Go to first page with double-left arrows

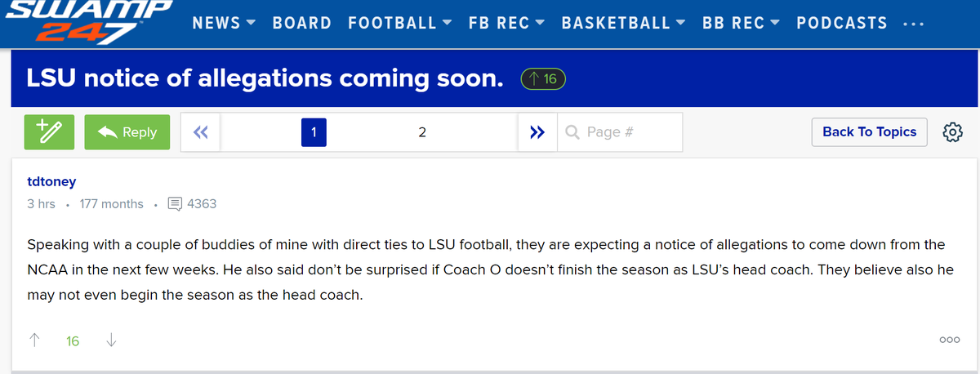pyautogui.click(x=200, y=131)
